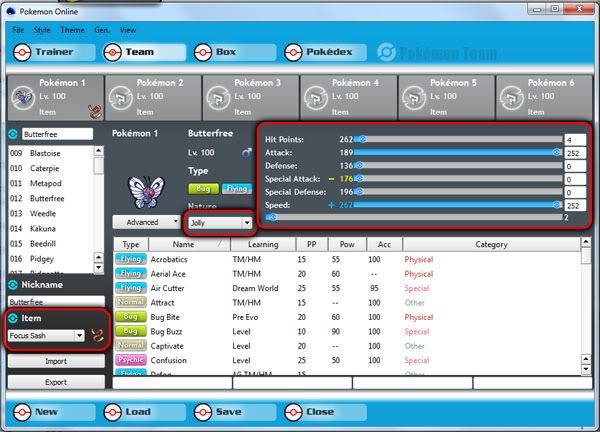Open the Nature dropdown showing Jolly
This screenshot has width=600, height=432.
click(220, 222)
